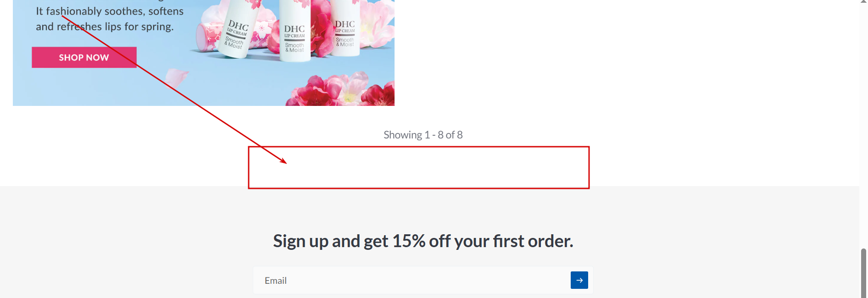868x298 pixels.
Task: Click the "It fashionably soothes, softens" text line
Action: [x=110, y=11]
